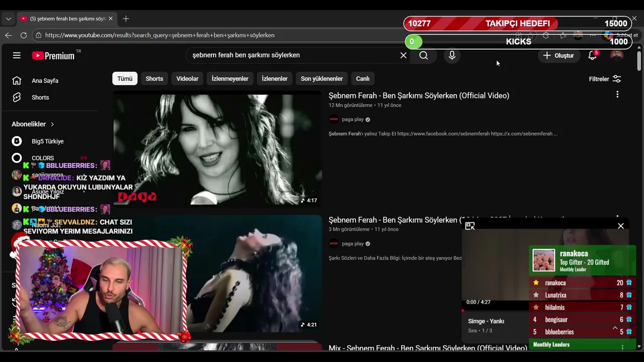644x362 pixels.
Task: Close the şebnem ferah YouTube tab
Action: coord(111,19)
